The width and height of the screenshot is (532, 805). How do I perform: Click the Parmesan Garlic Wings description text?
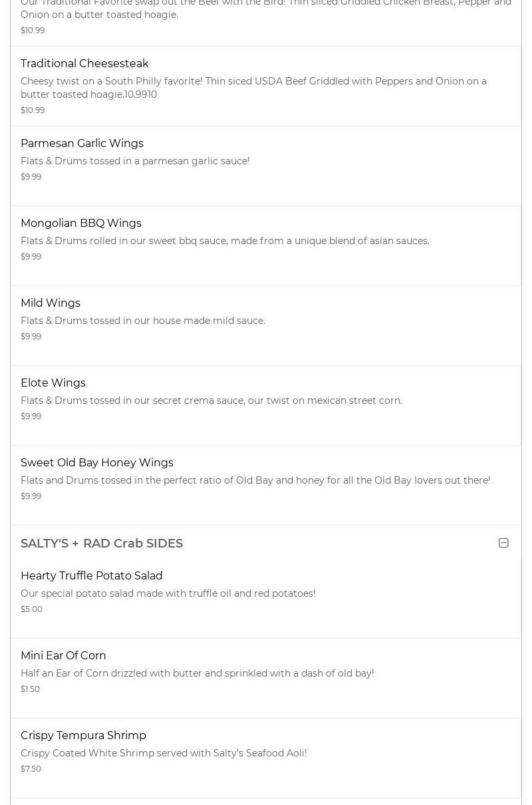(x=135, y=161)
